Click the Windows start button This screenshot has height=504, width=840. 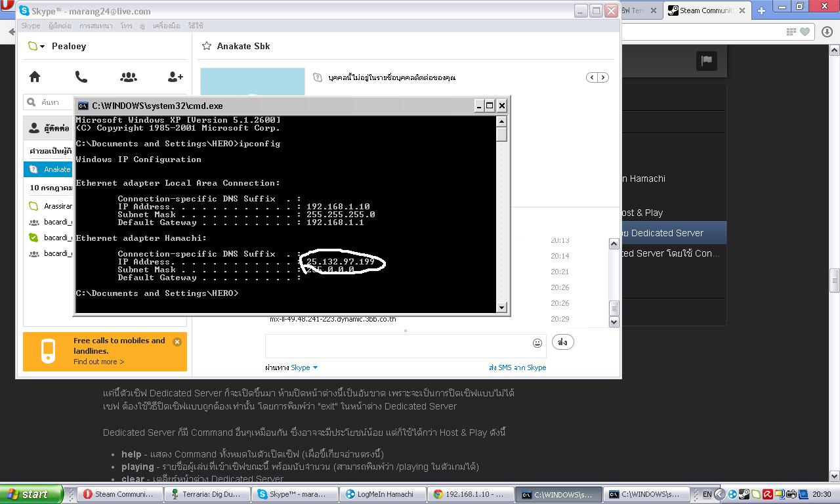pyautogui.click(x=31, y=494)
